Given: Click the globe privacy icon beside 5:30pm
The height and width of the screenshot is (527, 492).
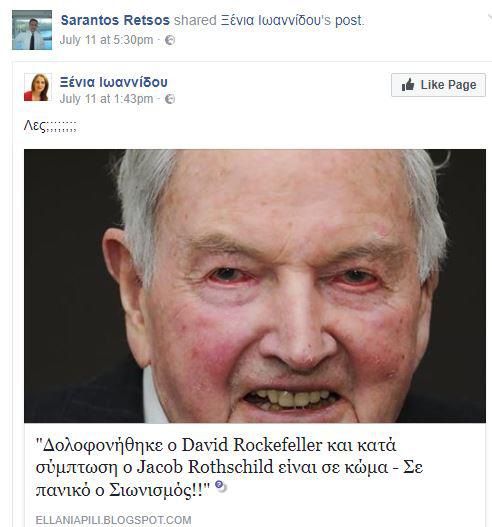Looking at the screenshot, I should point(170,40).
